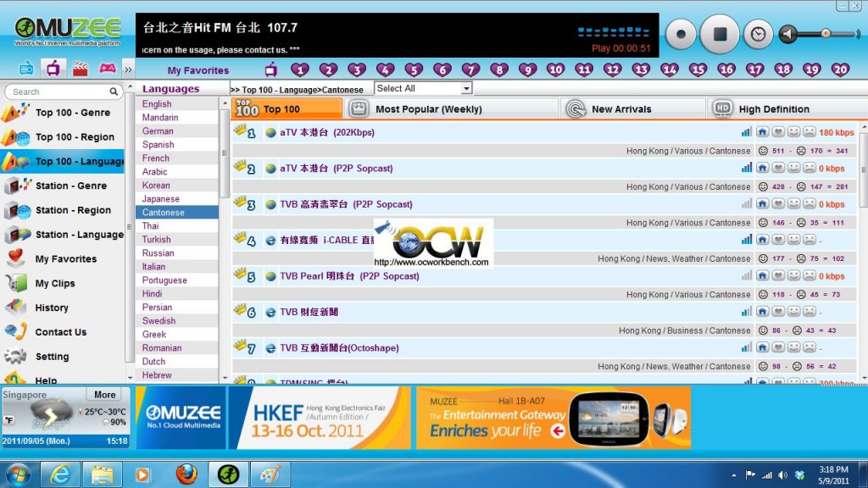This screenshot has width=868, height=488.
Task: Vote happy face on TVB Pearl row
Action: pos(793,275)
